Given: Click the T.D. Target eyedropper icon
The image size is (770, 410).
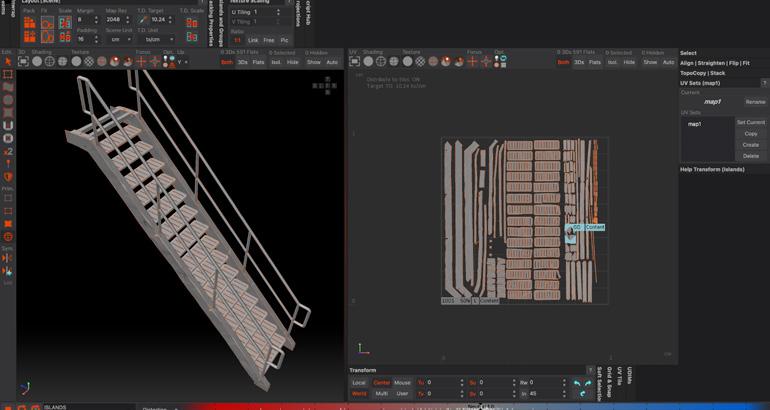Looking at the screenshot, I should point(141,19).
